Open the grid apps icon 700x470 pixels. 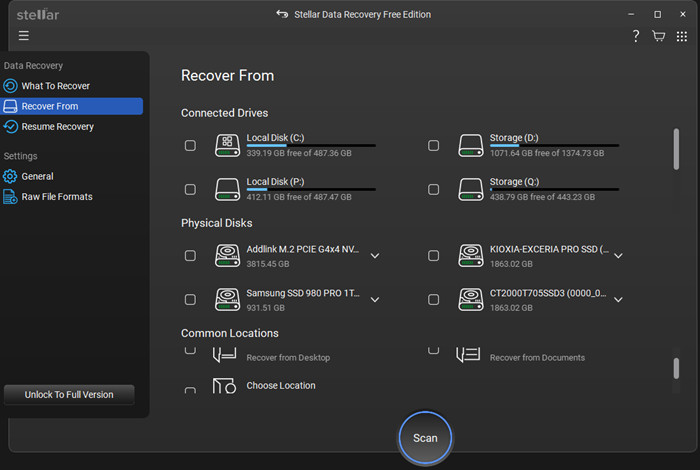(682, 37)
